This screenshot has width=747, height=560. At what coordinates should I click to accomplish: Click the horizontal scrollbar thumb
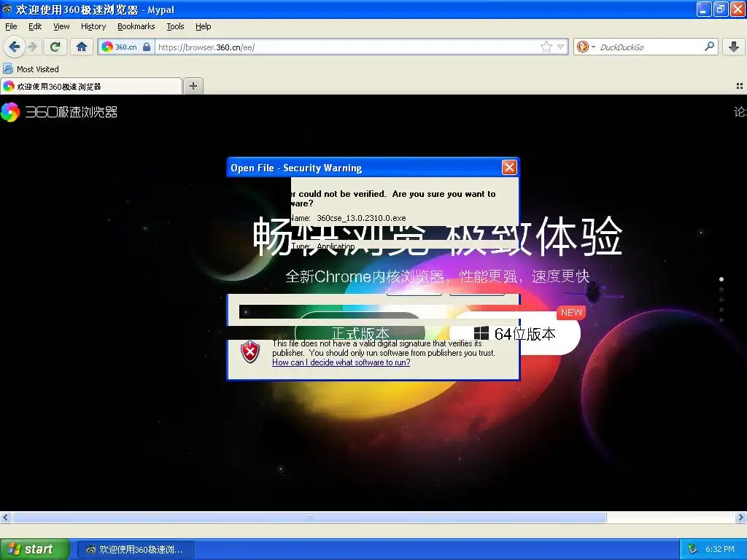(x=309, y=517)
